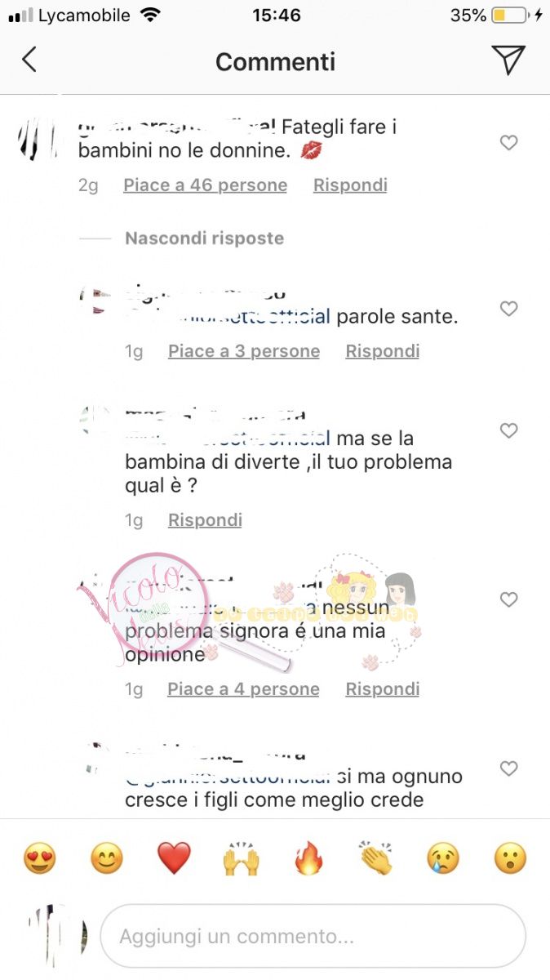
Task: Like the 'ma se la bambina' reply
Action: 508,430
